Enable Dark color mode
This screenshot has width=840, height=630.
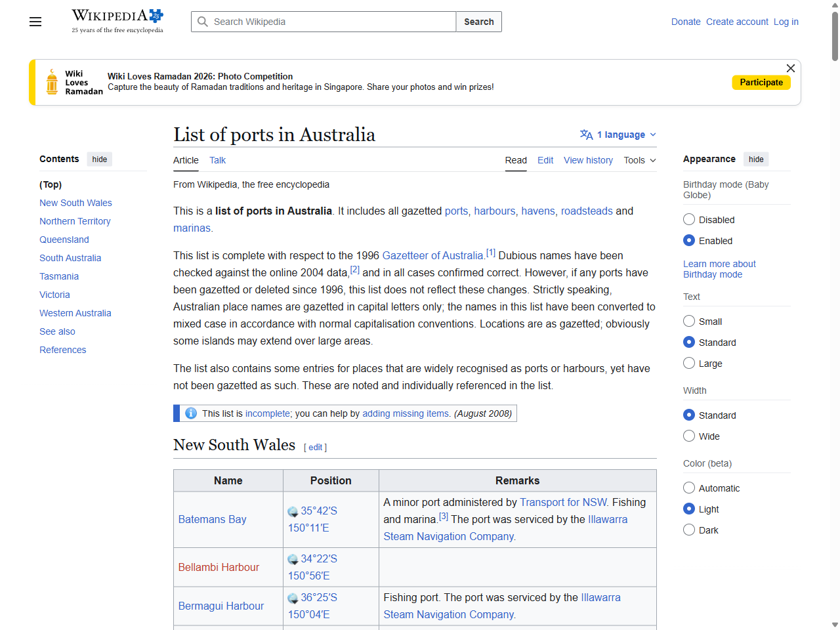689,530
